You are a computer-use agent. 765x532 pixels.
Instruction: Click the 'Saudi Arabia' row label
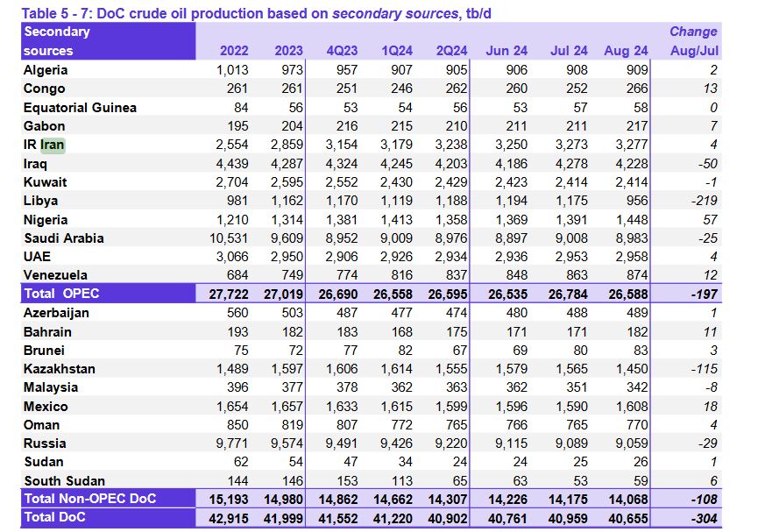coord(63,238)
